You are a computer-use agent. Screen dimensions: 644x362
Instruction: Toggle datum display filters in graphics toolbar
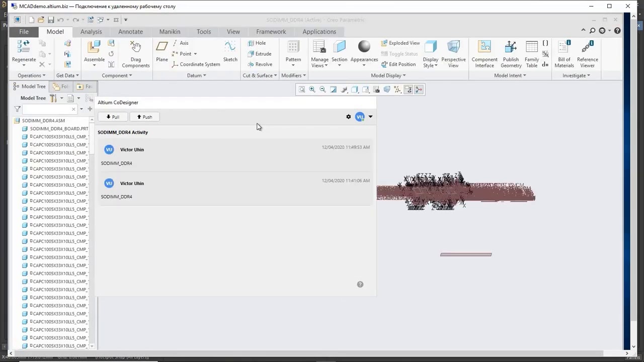click(x=397, y=89)
